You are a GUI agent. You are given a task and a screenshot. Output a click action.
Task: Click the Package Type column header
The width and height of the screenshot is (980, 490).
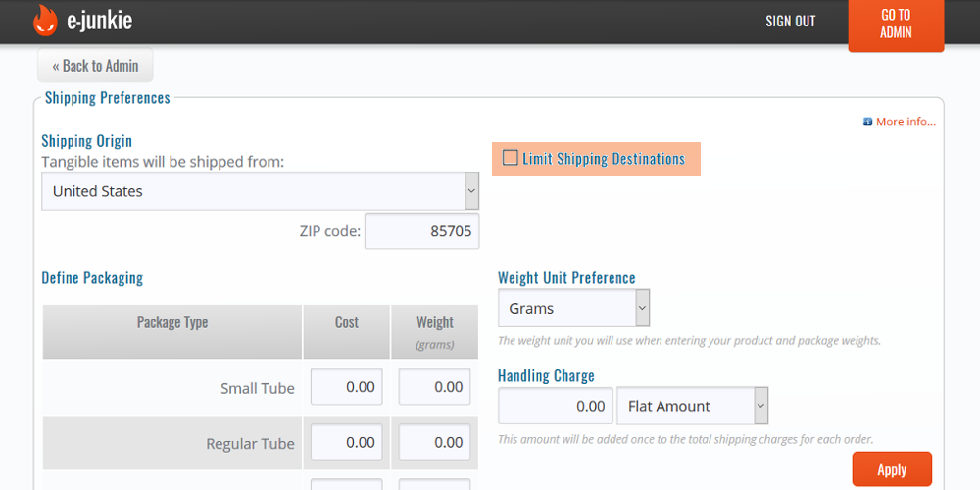pos(172,322)
